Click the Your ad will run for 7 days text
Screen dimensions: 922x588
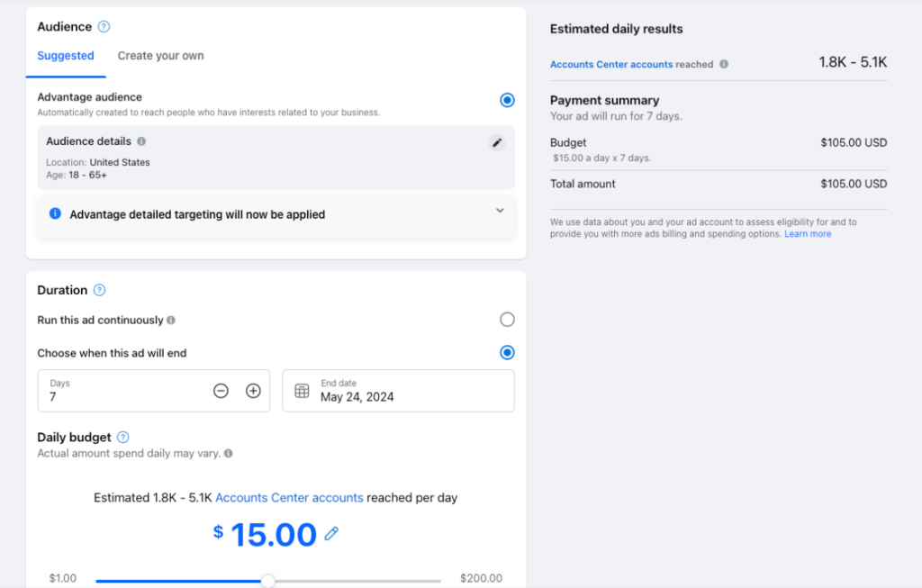coord(616,116)
